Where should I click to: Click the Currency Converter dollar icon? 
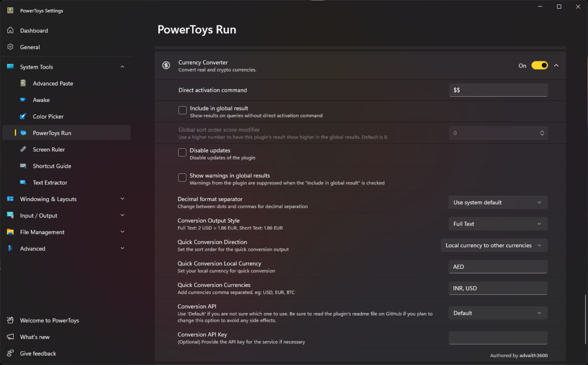coord(167,65)
